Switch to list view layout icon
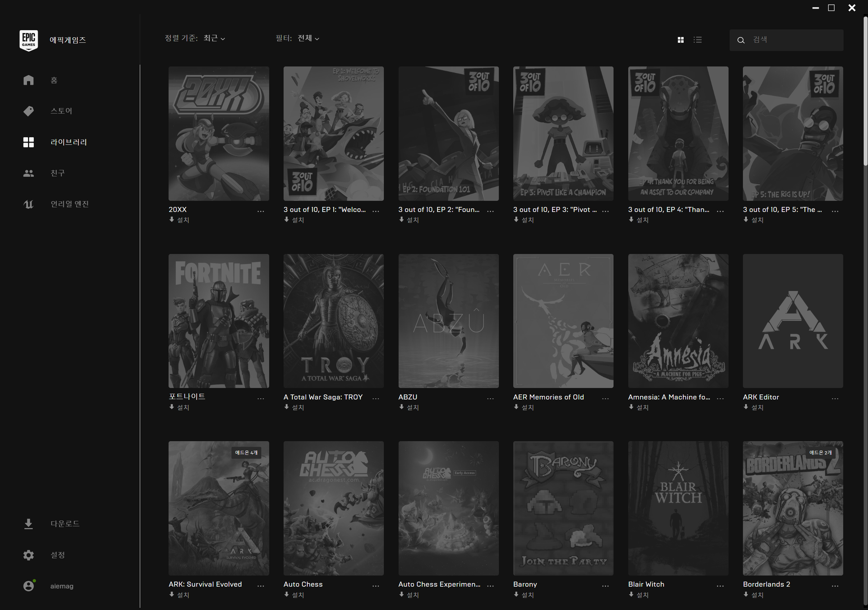Image resolution: width=868 pixels, height=610 pixels. pos(698,40)
